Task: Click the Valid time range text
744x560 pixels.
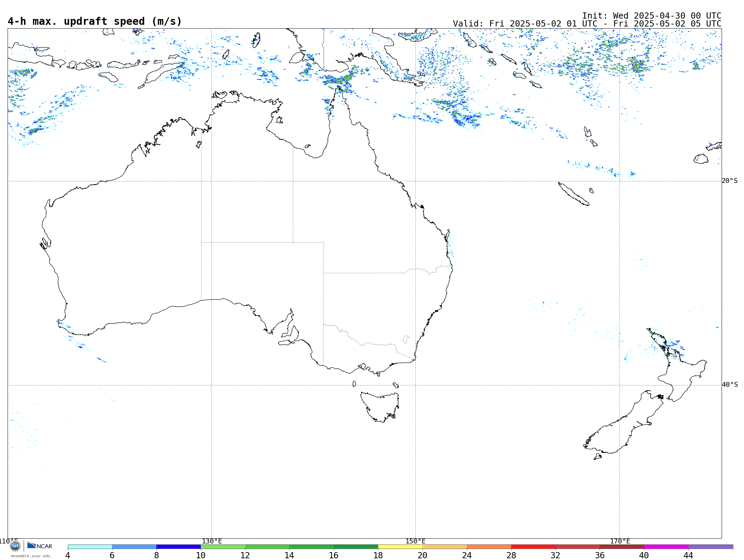Action: point(587,24)
